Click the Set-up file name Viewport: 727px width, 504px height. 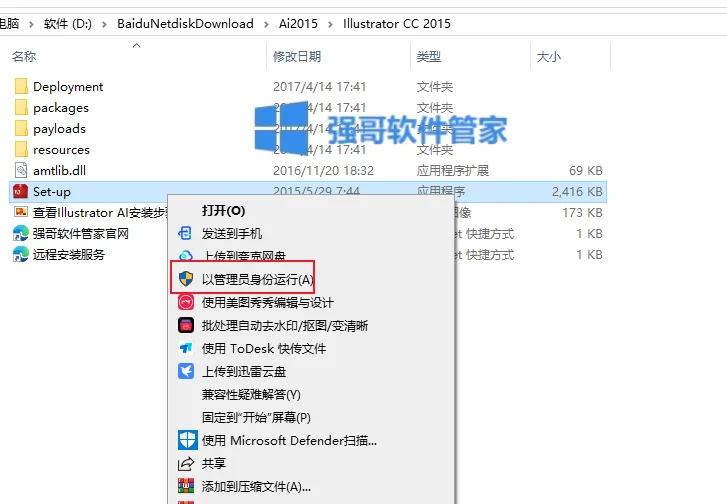tap(52, 192)
